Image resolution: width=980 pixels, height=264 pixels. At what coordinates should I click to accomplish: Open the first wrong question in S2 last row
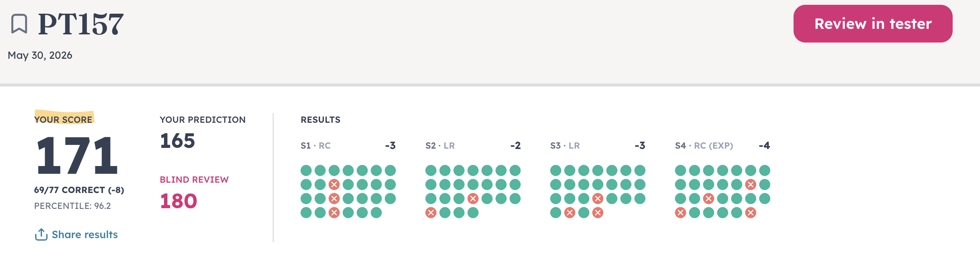(431, 213)
